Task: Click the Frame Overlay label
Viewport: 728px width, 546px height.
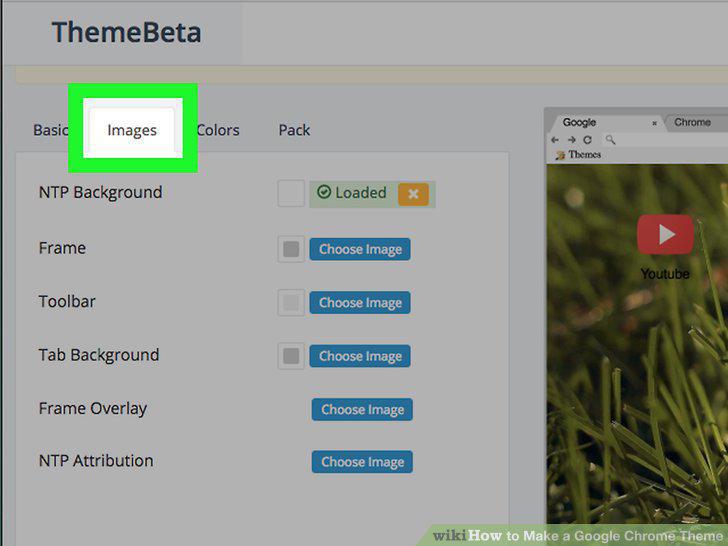Action: point(93,409)
